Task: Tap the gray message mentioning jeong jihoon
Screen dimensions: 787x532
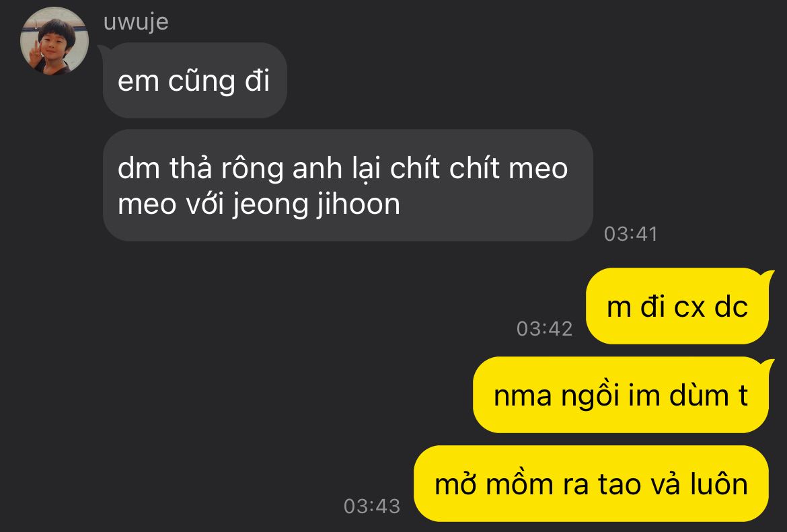Action: click(x=348, y=185)
